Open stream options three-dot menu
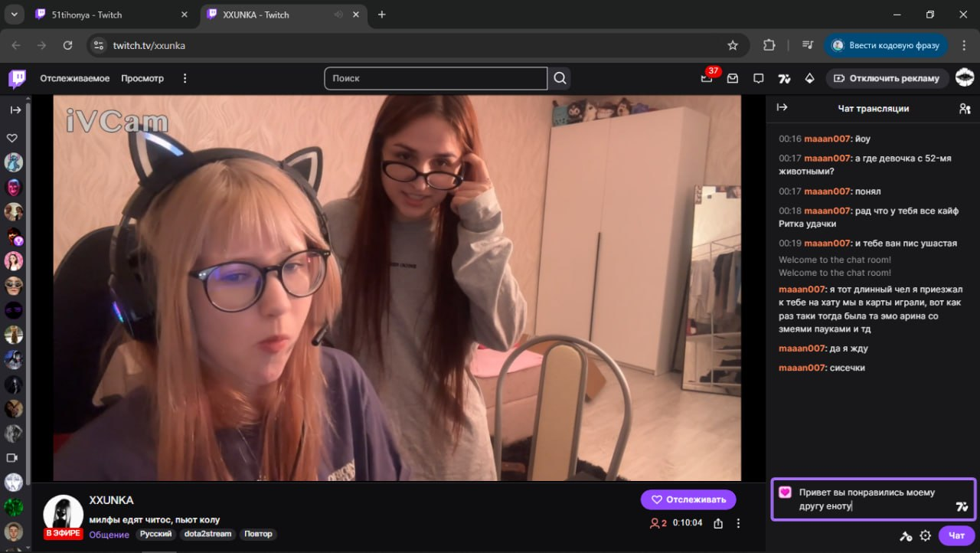The height and width of the screenshot is (553, 980). [x=738, y=523]
